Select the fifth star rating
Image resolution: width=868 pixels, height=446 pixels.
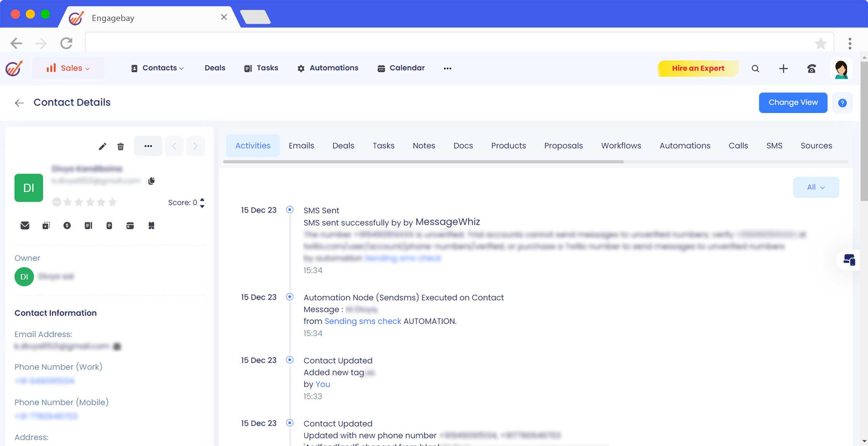113,202
